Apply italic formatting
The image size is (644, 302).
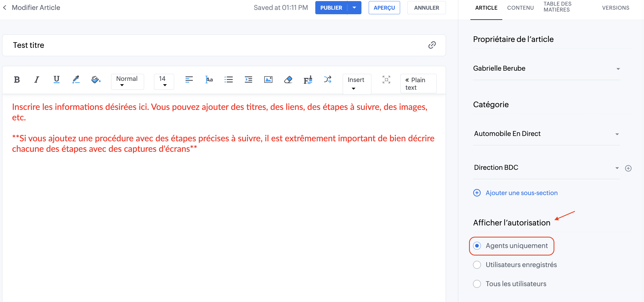[36, 80]
